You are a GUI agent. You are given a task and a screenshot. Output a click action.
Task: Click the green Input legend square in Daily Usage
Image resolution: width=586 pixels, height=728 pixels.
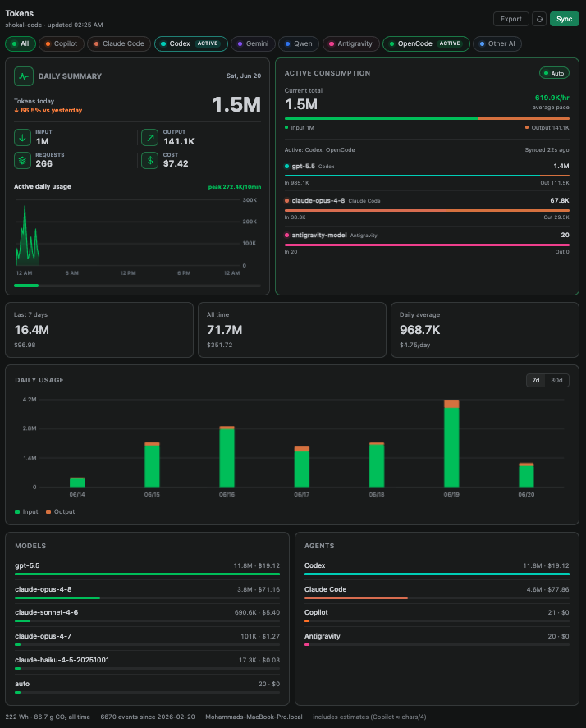coord(17,511)
